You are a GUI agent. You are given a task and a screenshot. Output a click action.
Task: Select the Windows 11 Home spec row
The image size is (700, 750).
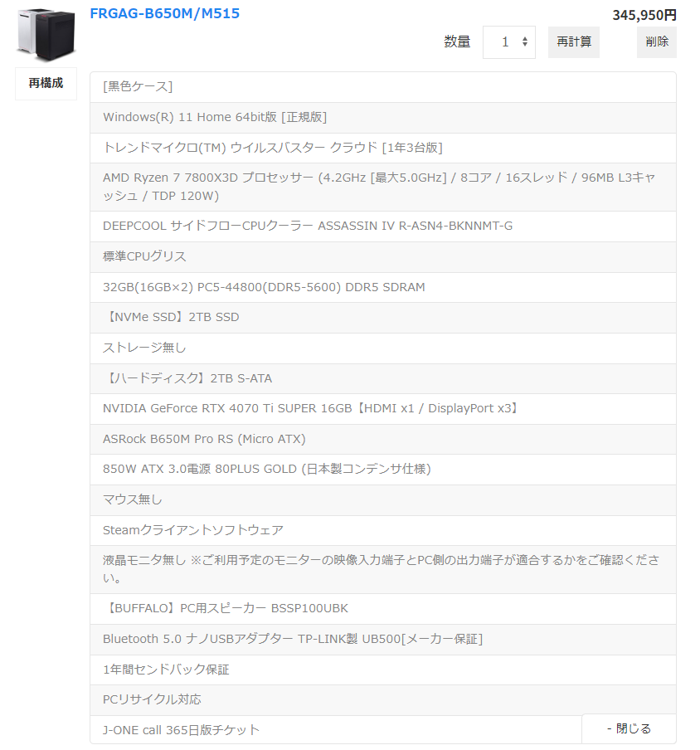[x=383, y=118]
